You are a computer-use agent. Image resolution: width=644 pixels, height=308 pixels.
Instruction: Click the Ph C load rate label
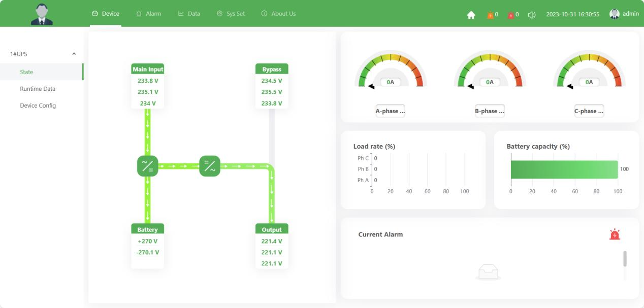363,158
